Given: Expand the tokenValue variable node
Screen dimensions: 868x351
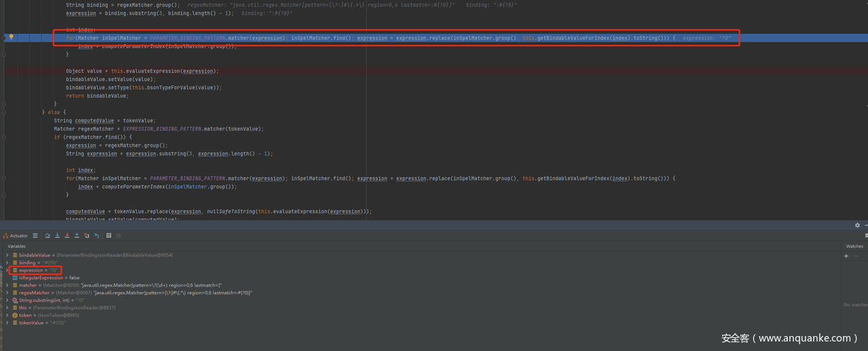Looking at the screenshot, I should [7, 322].
